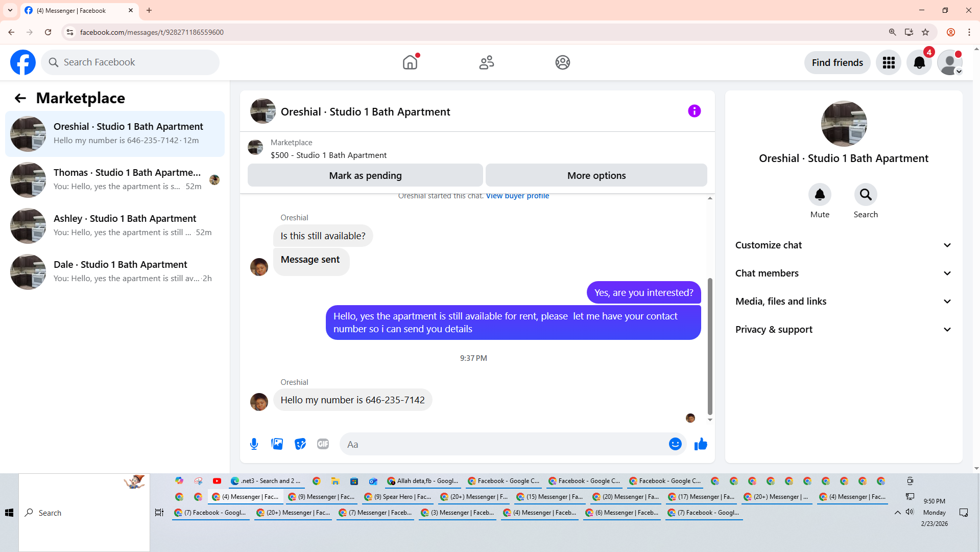The image size is (980, 552).
Task: Expand Media, files and links section
Action: 844,302
